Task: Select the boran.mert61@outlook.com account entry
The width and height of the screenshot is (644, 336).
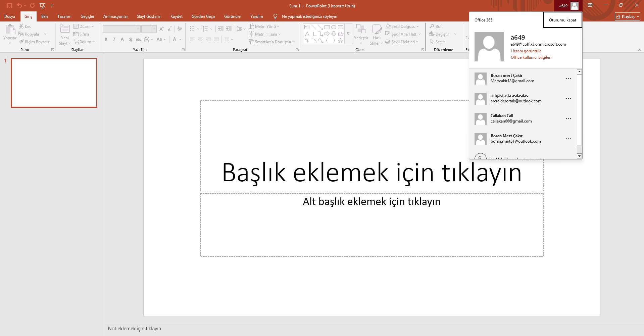Action: coord(523,139)
